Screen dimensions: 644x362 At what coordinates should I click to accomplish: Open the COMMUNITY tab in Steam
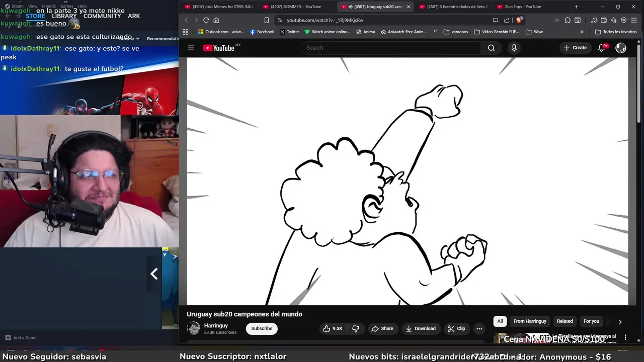[102, 16]
